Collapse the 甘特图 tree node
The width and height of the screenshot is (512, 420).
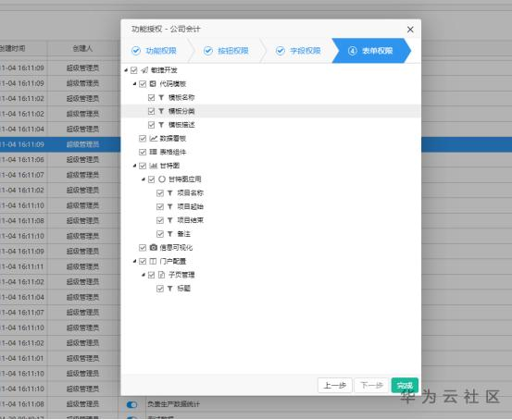point(134,166)
